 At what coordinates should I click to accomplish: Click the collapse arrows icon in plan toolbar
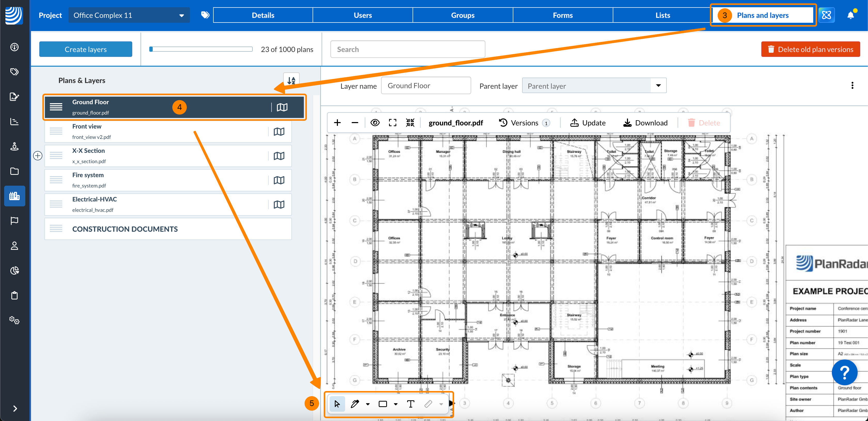410,123
